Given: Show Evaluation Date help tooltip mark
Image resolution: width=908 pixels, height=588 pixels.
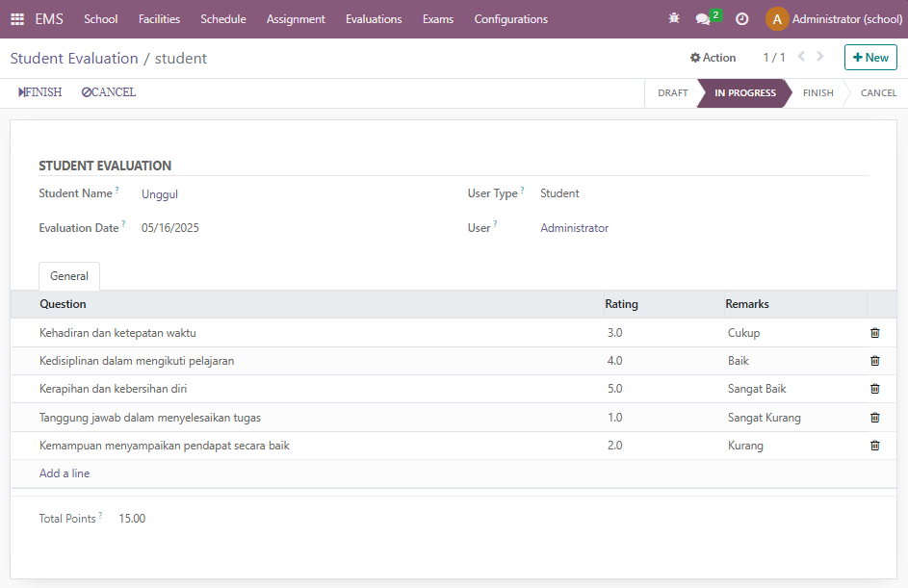Looking at the screenshot, I should click(x=123, y=224).
